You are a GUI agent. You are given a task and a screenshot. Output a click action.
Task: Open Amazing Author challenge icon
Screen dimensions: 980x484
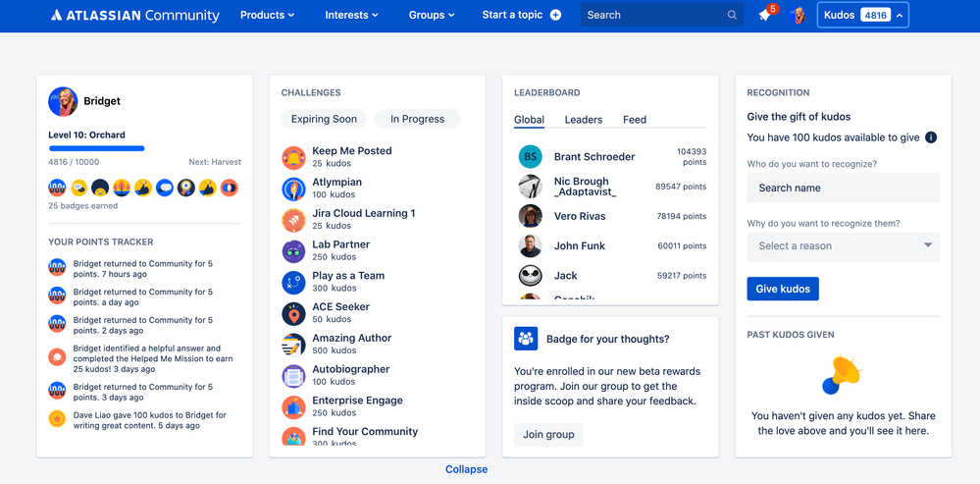(293, 345)
